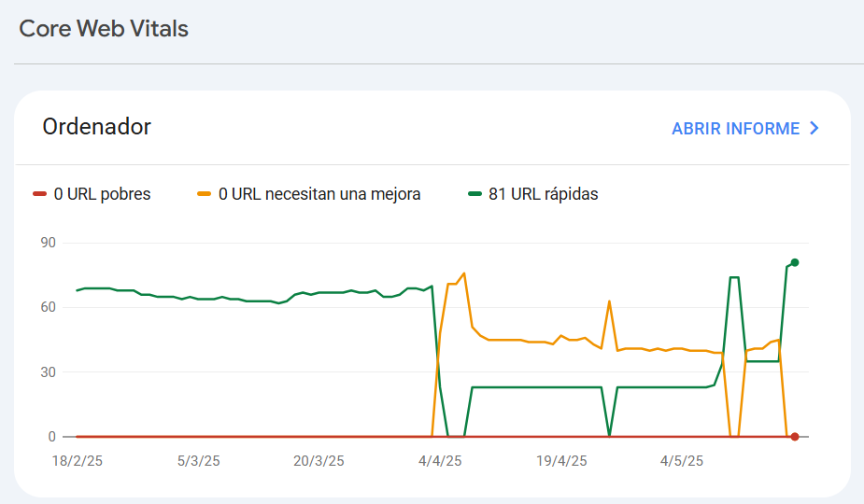Screen dimensions: 864x504
Task: Click the 20/3/25 date label on the axis
Action: click(319, 461)
